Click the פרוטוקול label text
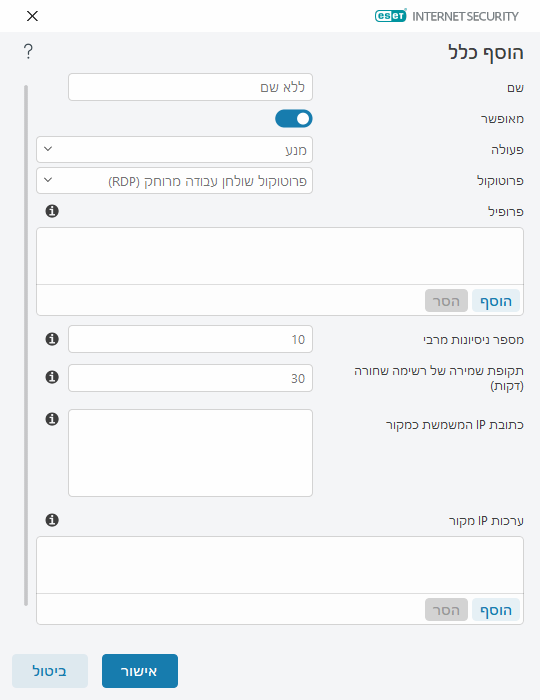Viewport: 540px width, 700px height. 500,181
